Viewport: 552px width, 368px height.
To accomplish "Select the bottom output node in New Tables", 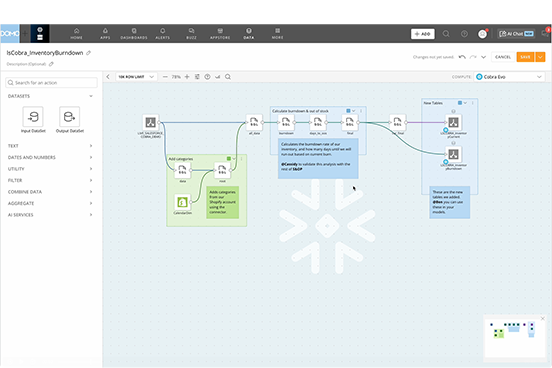I will [x=453, y=154].
